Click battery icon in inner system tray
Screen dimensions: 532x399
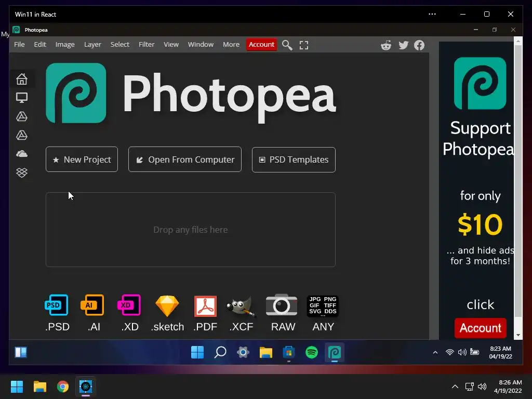point(475,352)
